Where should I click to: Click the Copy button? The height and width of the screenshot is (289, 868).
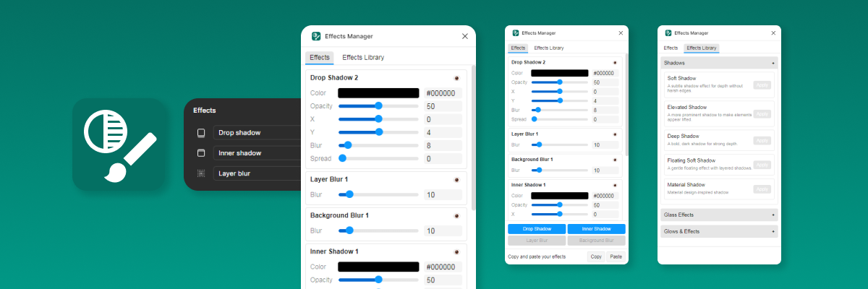tap(596, 256)
